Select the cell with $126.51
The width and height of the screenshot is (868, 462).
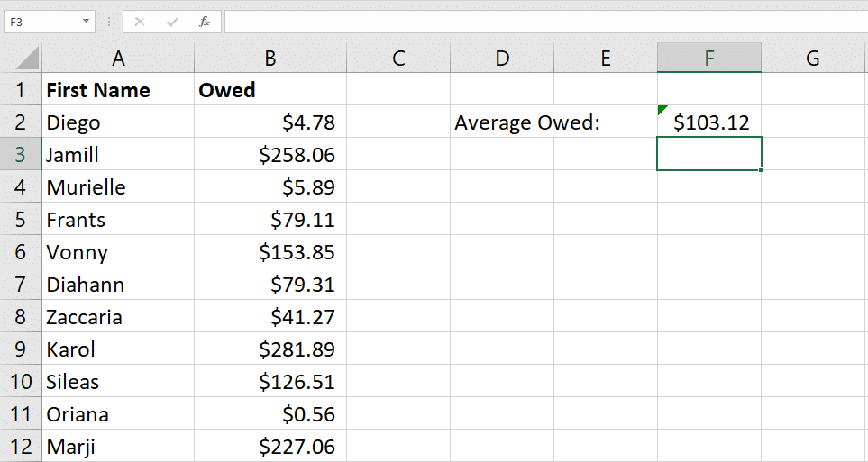click(270, 381)
